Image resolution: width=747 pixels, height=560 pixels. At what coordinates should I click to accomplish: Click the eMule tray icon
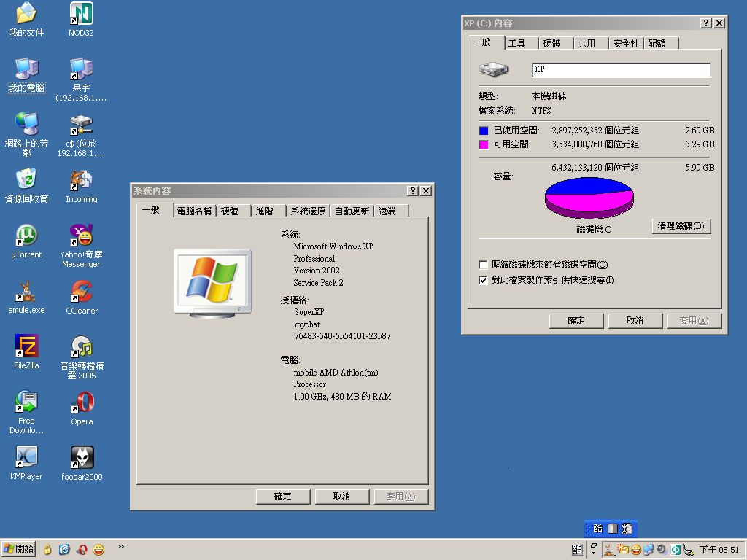609,550
